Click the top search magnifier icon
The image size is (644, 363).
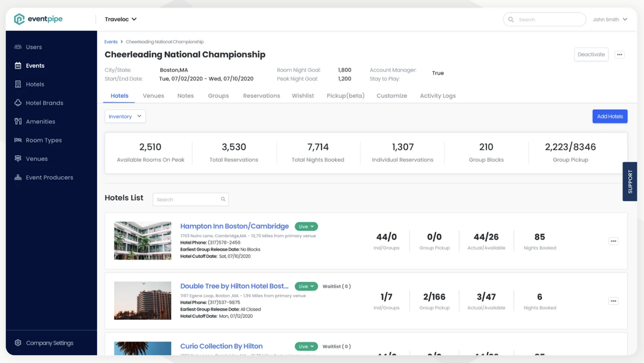pos(511,19)
